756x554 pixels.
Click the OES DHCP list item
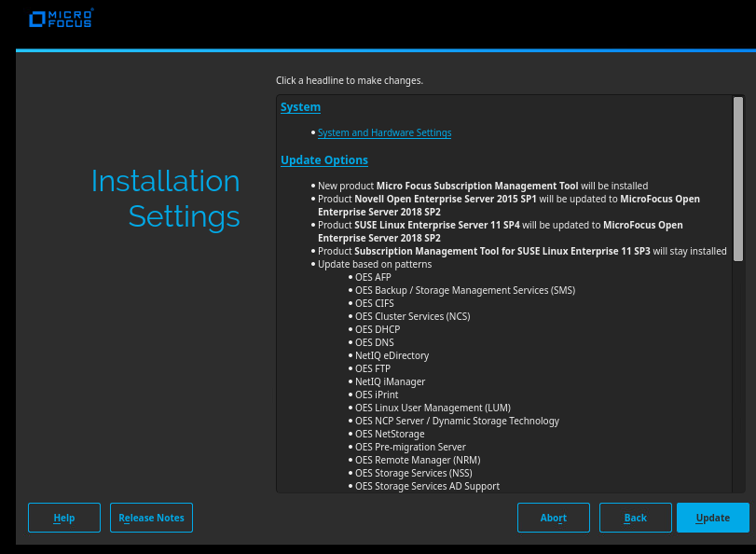[x=377, y=329]
